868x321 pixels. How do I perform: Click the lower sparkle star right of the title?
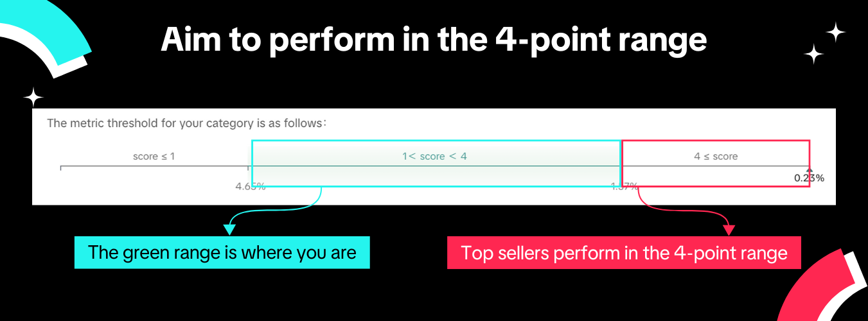pyautogui.click(x=814, y=54)
